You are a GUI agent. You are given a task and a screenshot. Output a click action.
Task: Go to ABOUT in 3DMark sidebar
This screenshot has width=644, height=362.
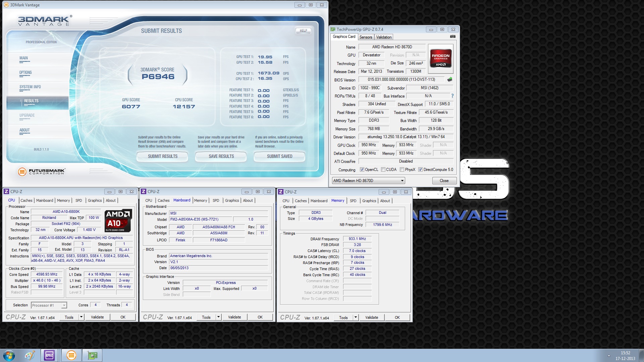coord(24,130)
